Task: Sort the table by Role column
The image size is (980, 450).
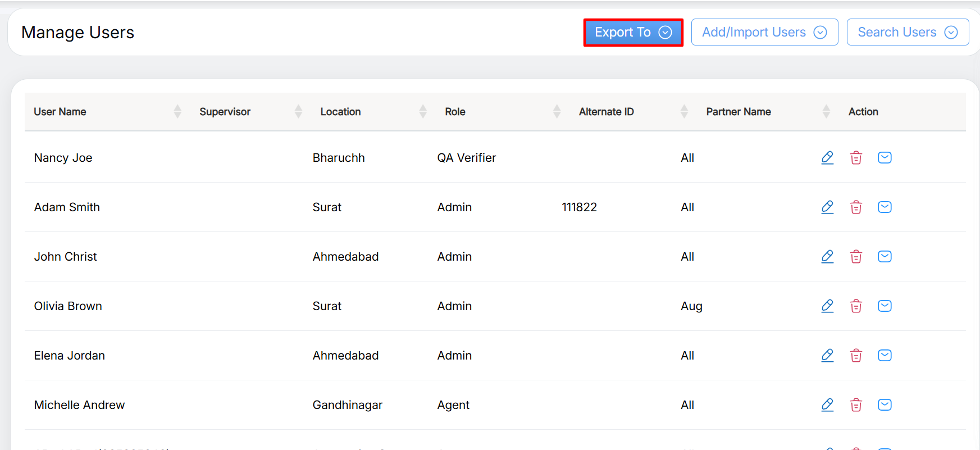Action: point(557,112)
